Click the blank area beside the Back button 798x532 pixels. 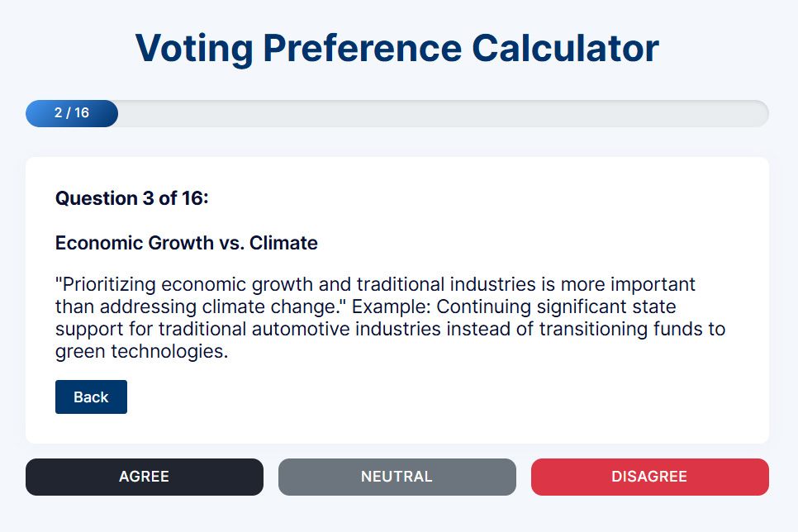tap(433, 397)
